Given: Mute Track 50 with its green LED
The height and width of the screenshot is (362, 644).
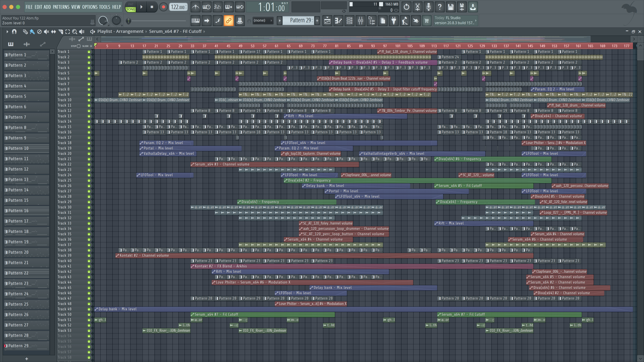Looking at the screenshot, I should (x=89, y=315).
